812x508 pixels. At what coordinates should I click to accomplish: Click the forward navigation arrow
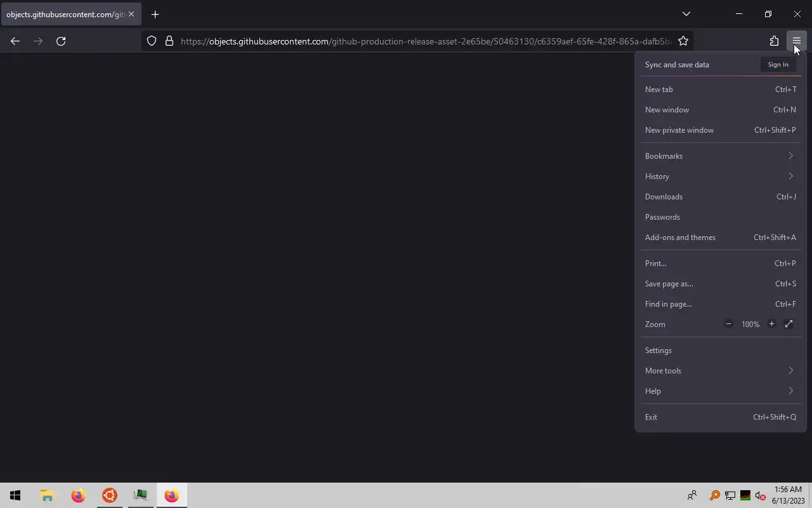38,41
